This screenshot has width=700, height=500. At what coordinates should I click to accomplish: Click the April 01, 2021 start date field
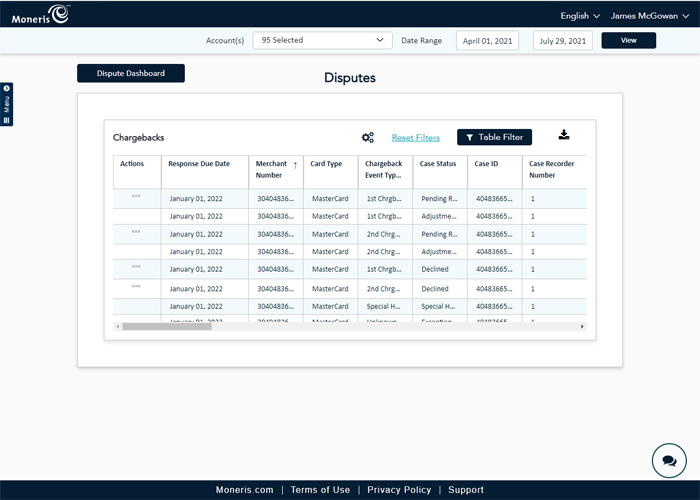[487, 40]
